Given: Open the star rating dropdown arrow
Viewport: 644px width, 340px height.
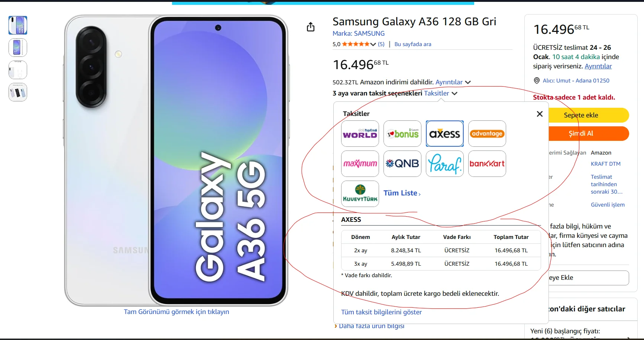Looking at the screenshot, I should coord(373,44).
